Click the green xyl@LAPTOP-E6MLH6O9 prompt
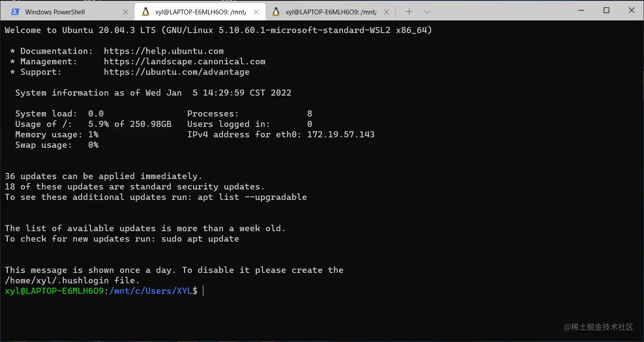Viewport: 644px width, 342px height. pyautogui.click(x=54, y=291)
